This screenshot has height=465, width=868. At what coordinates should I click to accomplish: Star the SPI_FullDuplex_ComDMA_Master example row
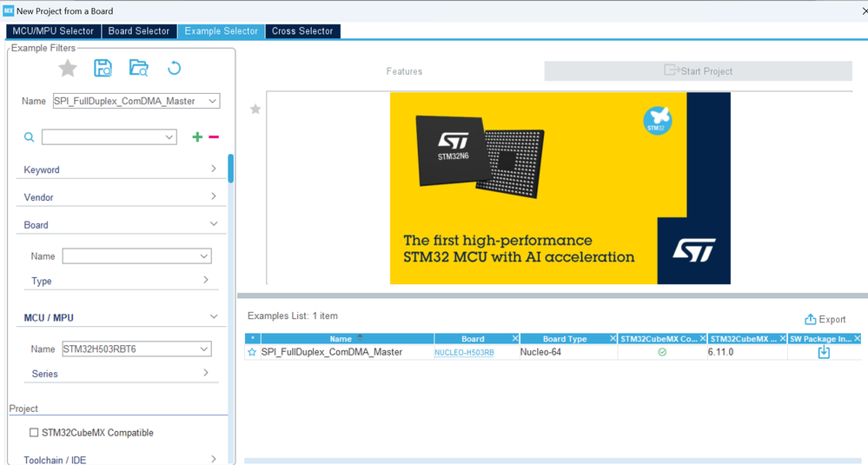tap(253, 352)
